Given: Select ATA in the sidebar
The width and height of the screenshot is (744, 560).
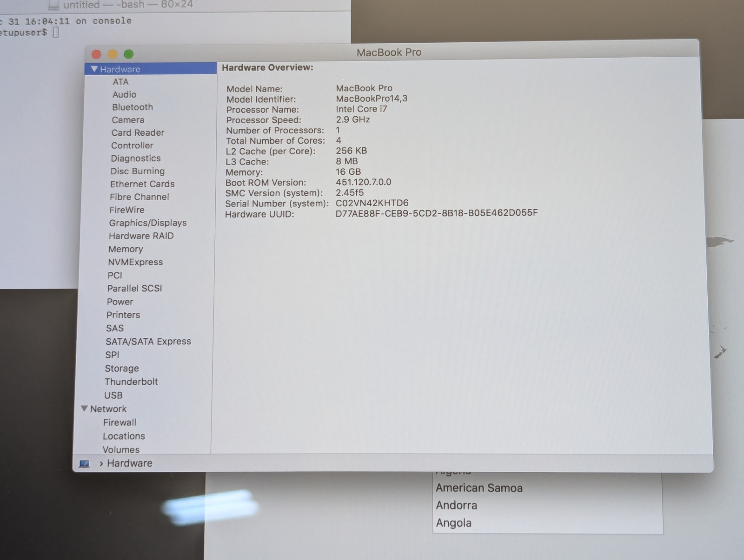Looking at the screenshot, I should click(120, 82).
